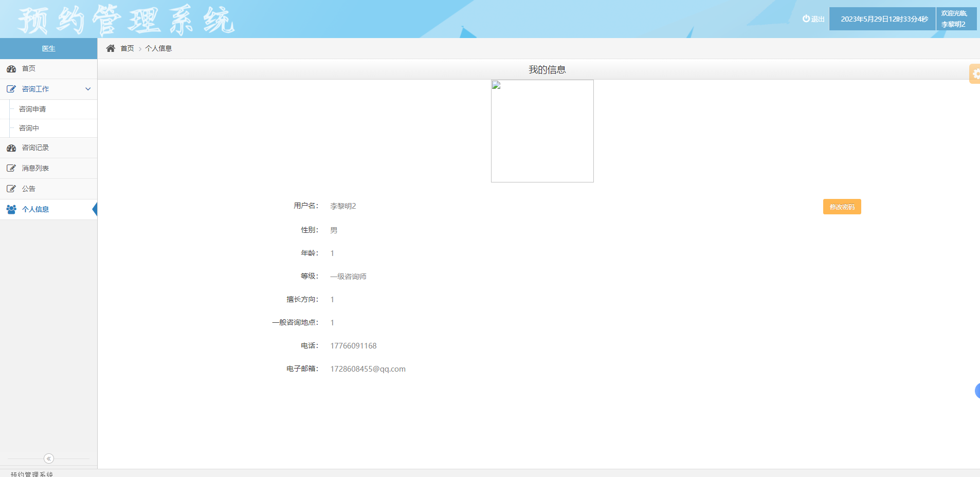Click the edit icon beside 公告
Screen dimensions: 980x477
click(11, 189)
